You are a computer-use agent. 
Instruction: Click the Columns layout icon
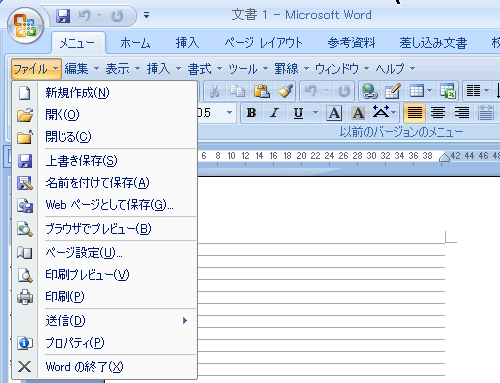(x=473, y=90)
